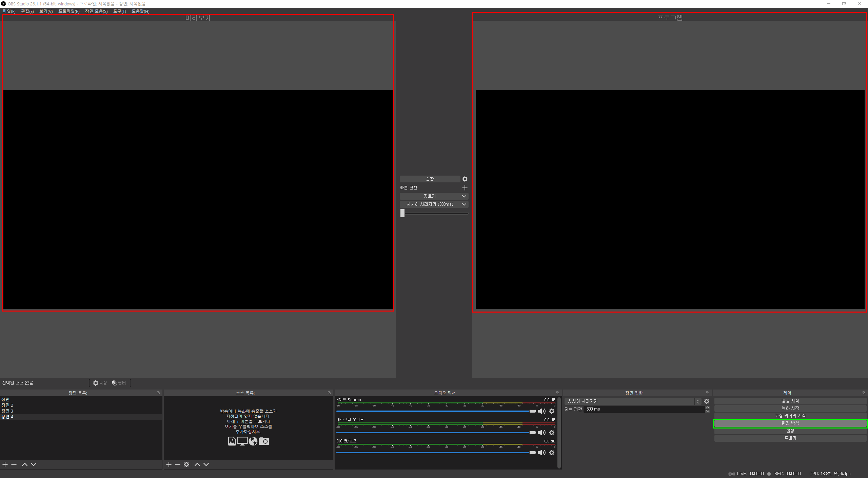Open transition settings gear beside 전환 button
This screenshot has height=478, width=868.
click(465, 179)
